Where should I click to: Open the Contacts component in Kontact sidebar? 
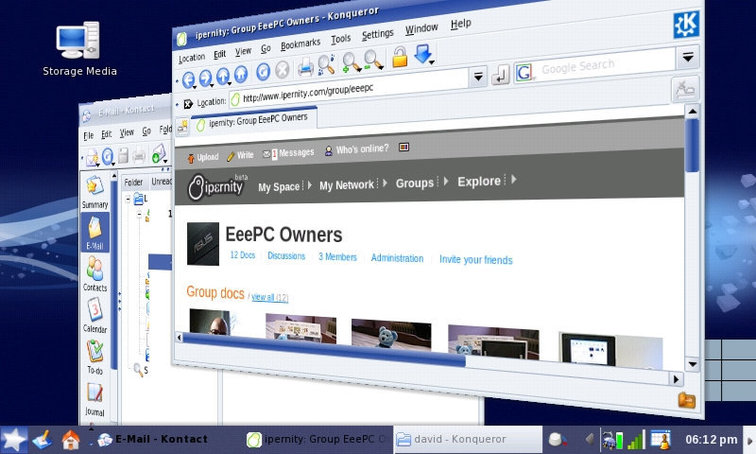pyautogui.click(x=95, y=273)
